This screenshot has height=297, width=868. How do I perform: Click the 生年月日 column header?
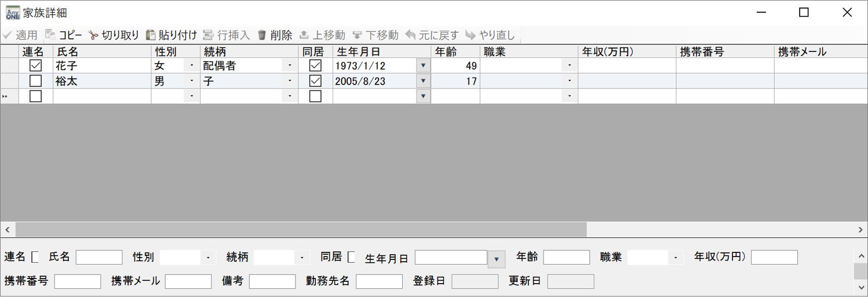click(382, 52)
